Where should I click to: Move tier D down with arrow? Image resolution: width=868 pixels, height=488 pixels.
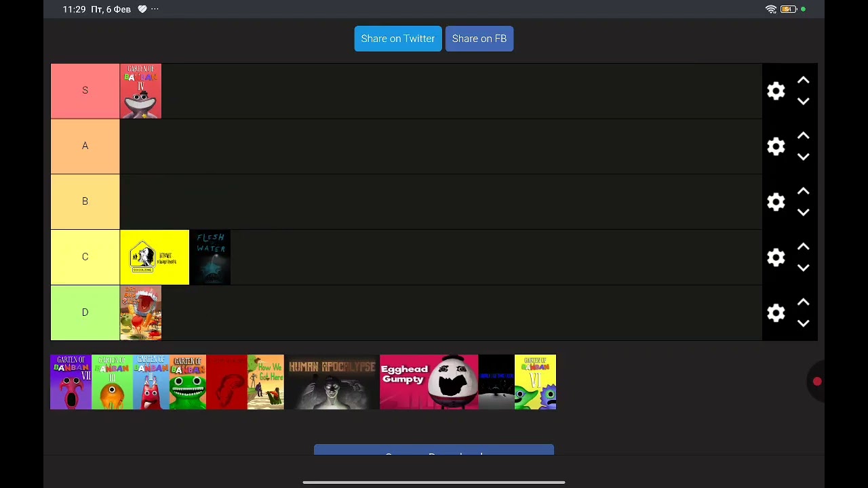pos(804,323)
